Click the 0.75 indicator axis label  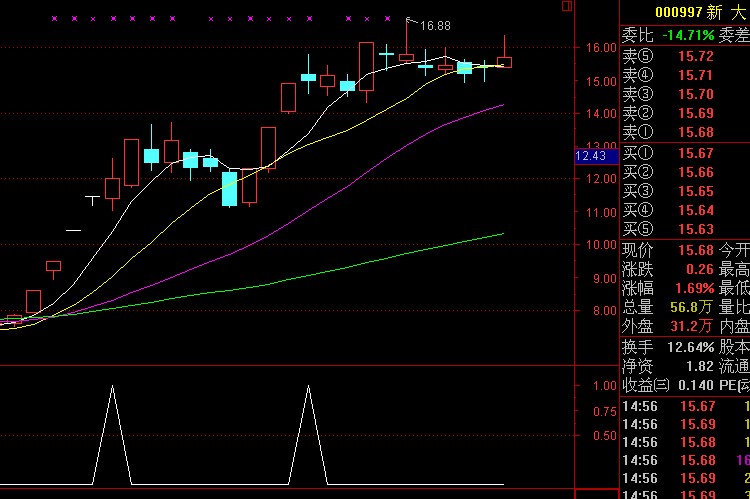click(605, 411)
